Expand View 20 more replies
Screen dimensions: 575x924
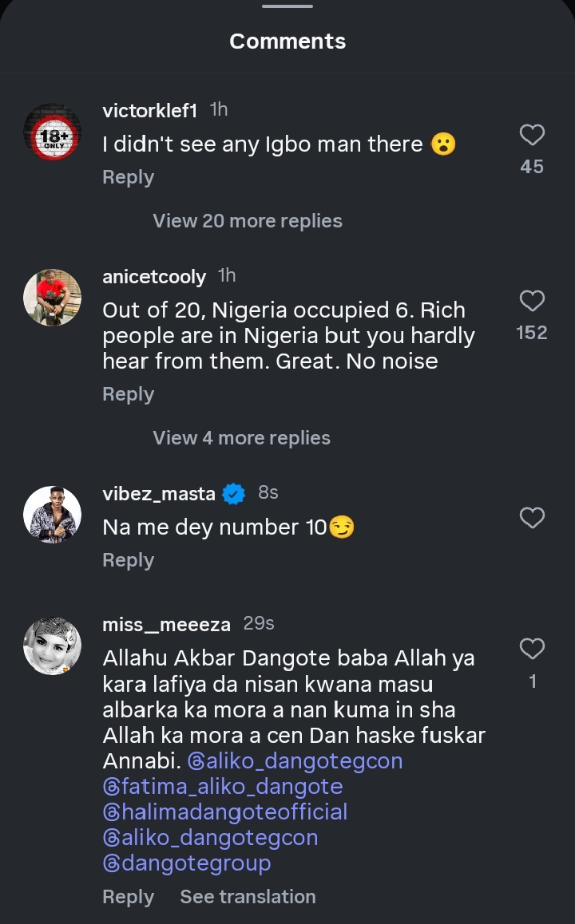pos(248,221)
